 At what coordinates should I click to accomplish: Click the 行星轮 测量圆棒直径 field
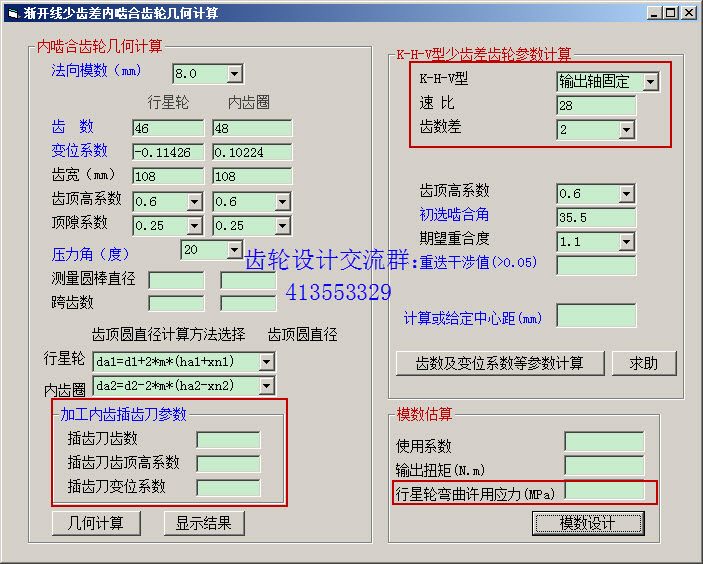(176, 281)
